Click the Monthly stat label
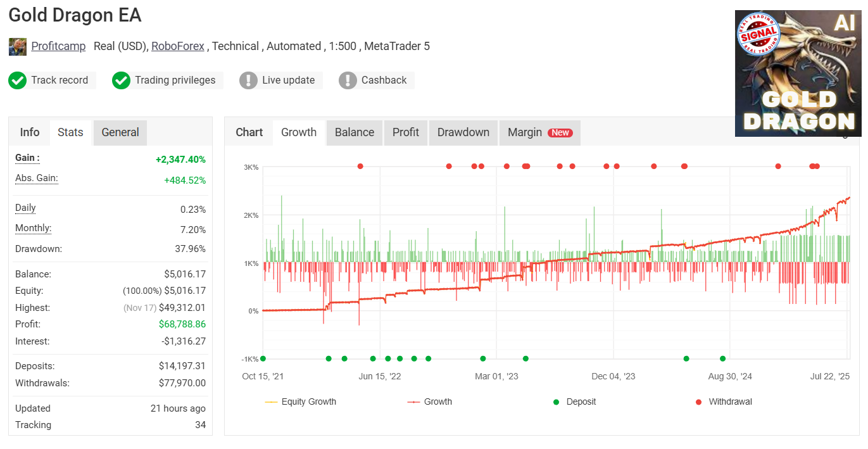Screen dimensions: 868x449 click(x=34, y=228)
